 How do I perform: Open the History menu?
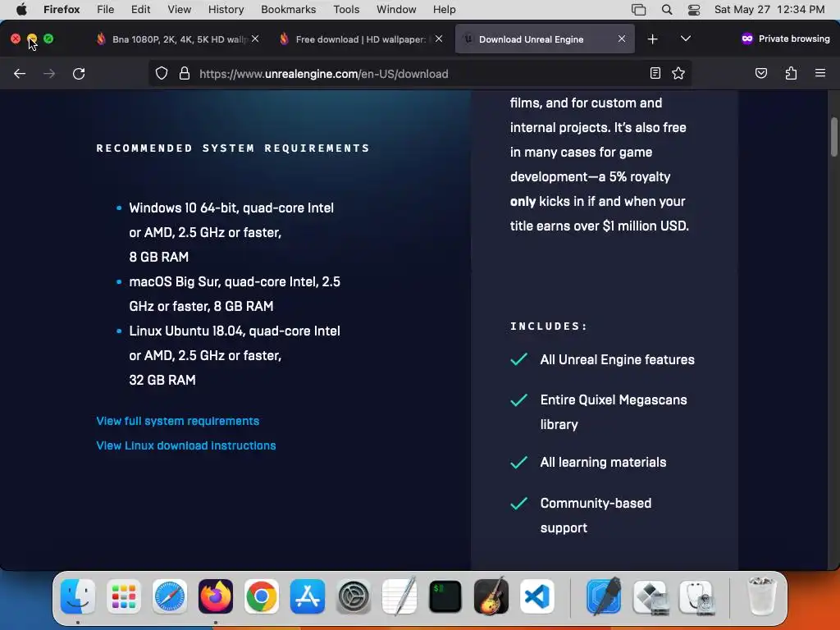coord(226,9)
